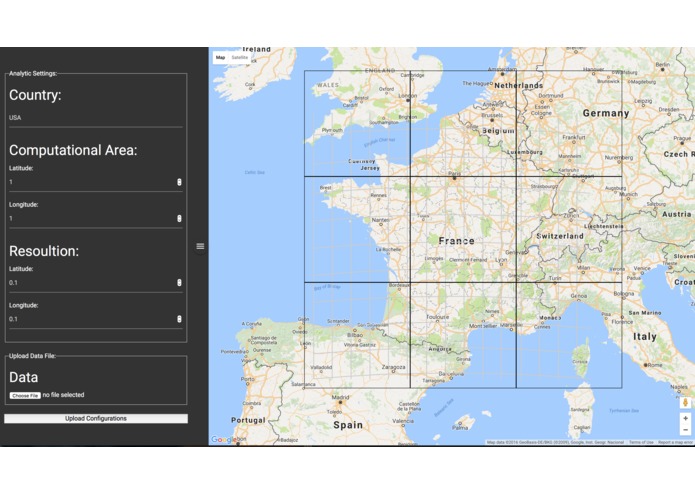The width and height of the screenshot is (695, 494).
Task: Adjust Computational Area Longitude stepper arrows
Action: coord(179,218)
